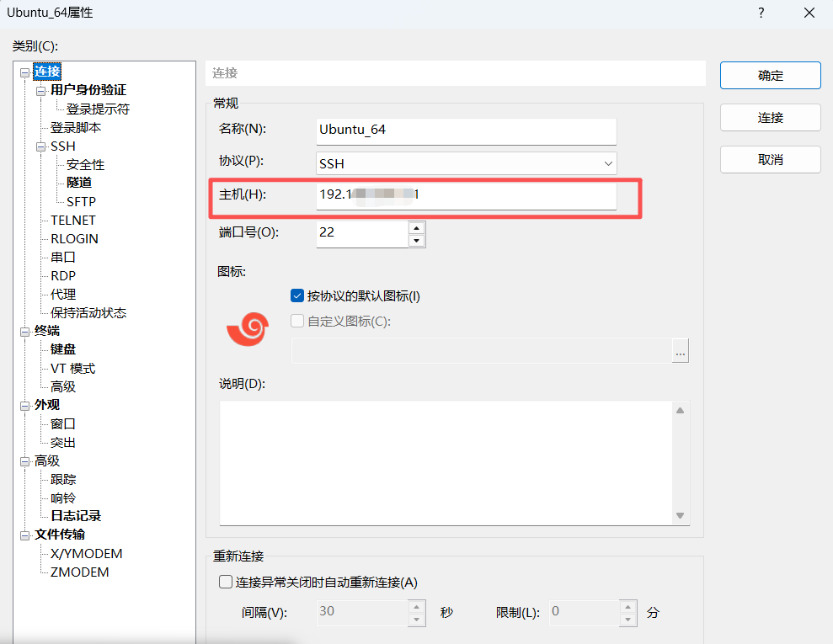Collapse the SSH tree node
Viewport: 833px width, 644px height.
click(41, 146)
